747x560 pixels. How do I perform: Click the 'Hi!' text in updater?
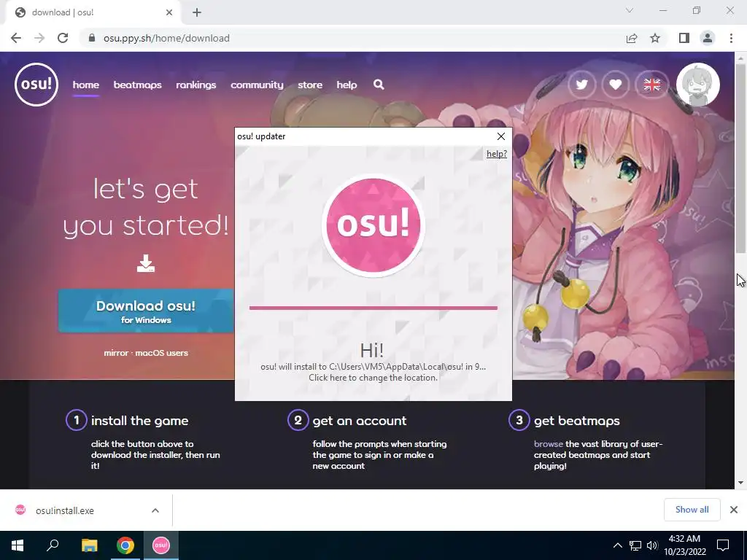coord(372,350)
